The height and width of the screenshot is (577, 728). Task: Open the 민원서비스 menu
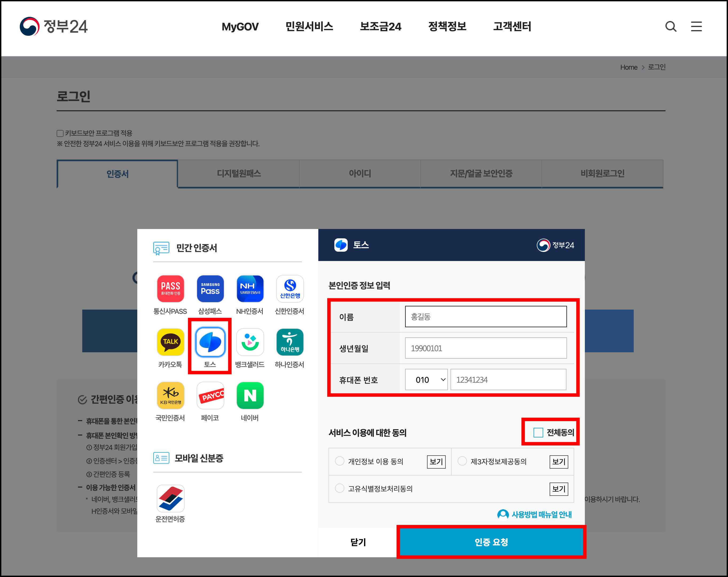click(309, 26)
